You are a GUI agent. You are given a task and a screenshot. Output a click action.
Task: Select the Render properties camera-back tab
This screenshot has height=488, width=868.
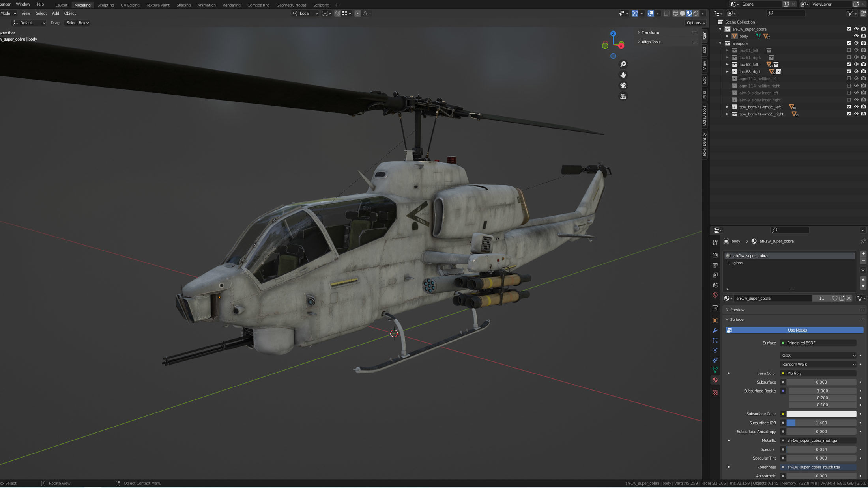point(715,255)
